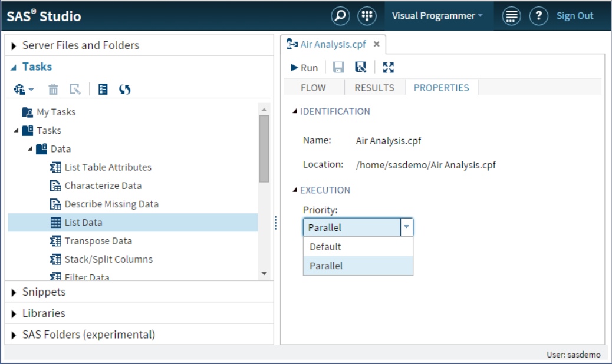Maximize view with the expand arrows icon
This screenshot has height=364, width=612.
click(x=388, y=68)
